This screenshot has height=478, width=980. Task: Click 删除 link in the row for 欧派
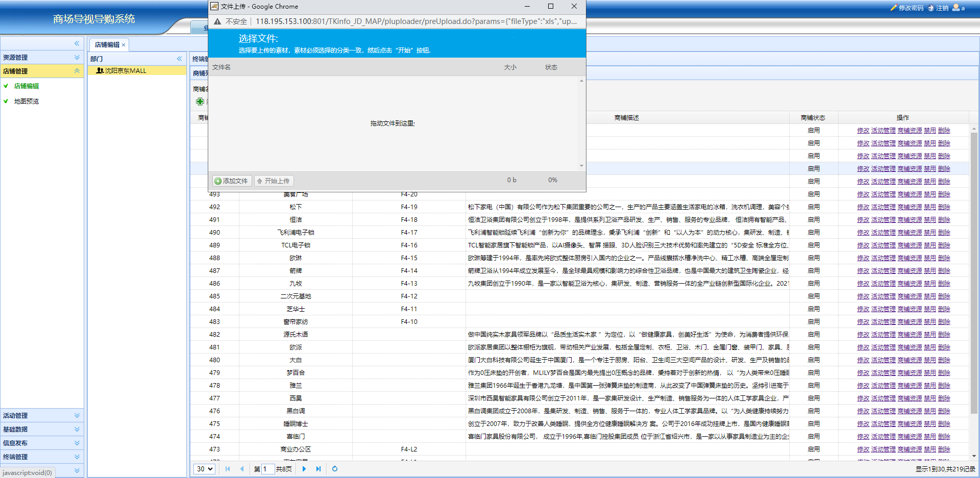pos(944,347)
